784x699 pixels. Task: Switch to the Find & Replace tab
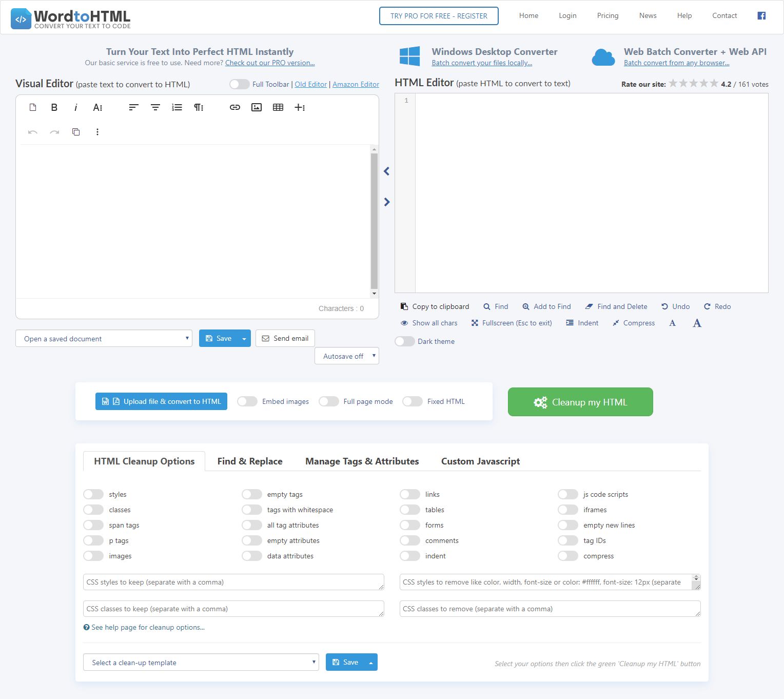tap(250, 461)
